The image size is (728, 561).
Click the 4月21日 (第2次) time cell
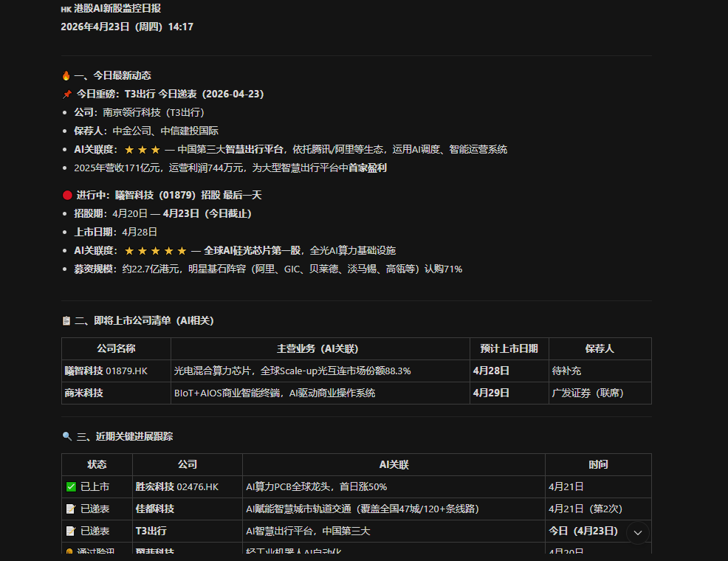(x=598, y=509)
